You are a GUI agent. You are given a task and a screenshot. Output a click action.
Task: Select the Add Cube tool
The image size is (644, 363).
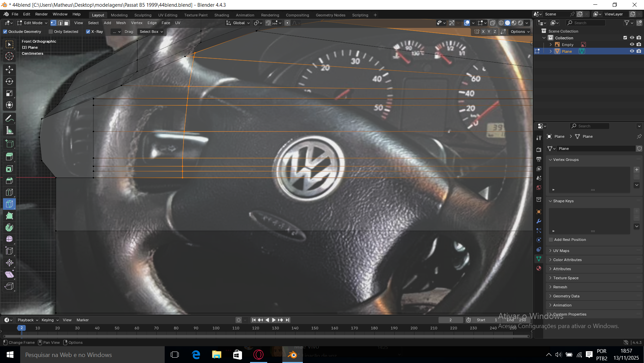click(9, 144)
